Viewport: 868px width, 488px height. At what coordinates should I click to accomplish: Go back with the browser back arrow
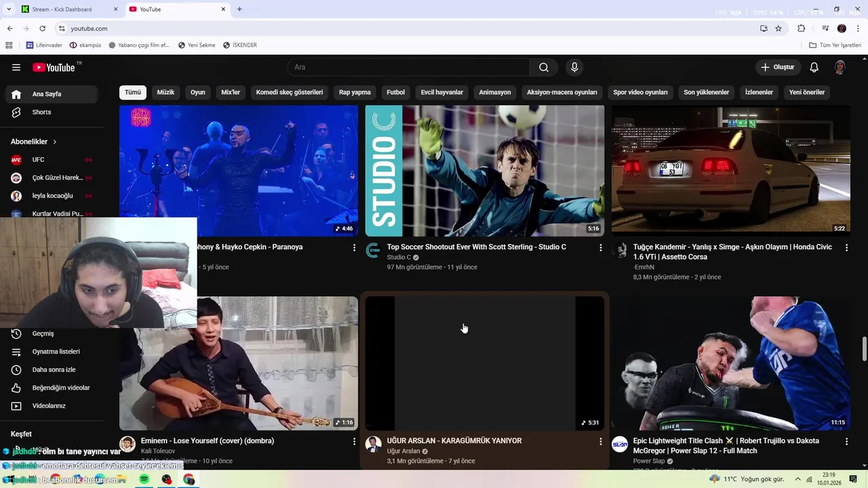point(10,28)
